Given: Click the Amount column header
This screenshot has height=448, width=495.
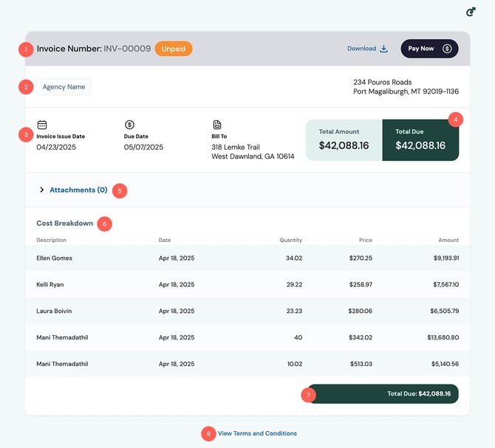Looking at the screenshot, I should (x=448, y=240).
